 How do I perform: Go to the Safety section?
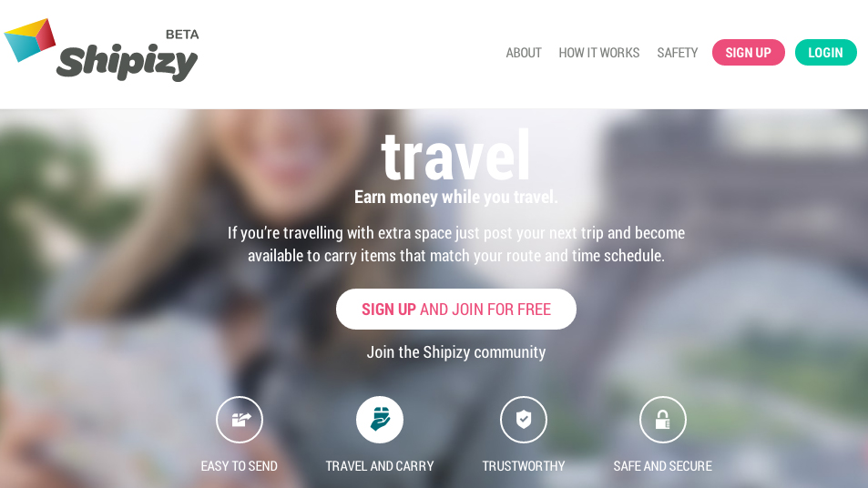(677, 53)
